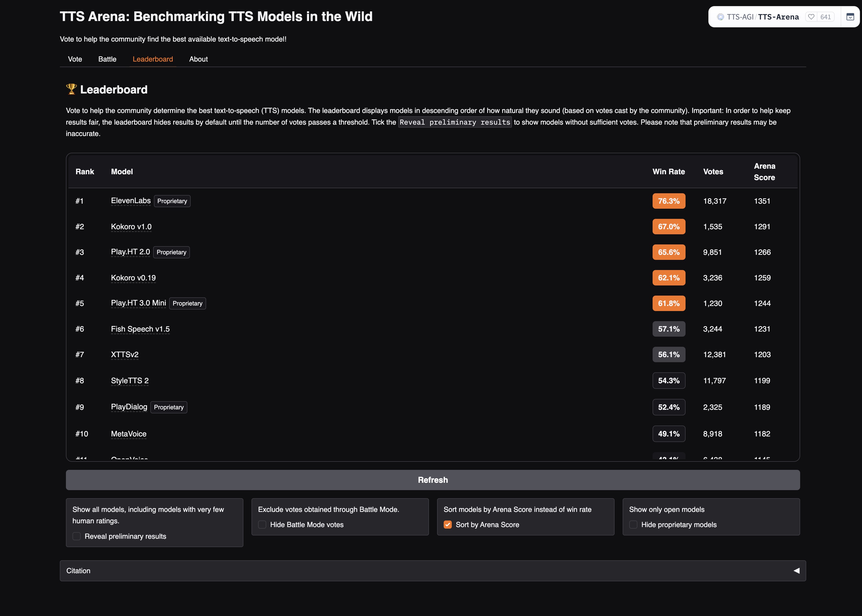Click the 76.3% win rate badge
Screen dimensions: 862x616
(668, 201)
